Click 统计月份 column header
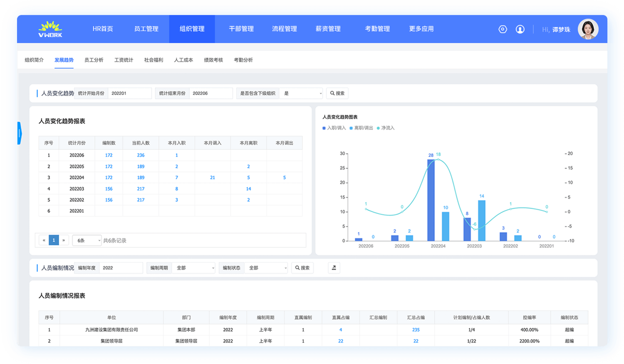The image size is (624, 364). (x=77, y=143)
